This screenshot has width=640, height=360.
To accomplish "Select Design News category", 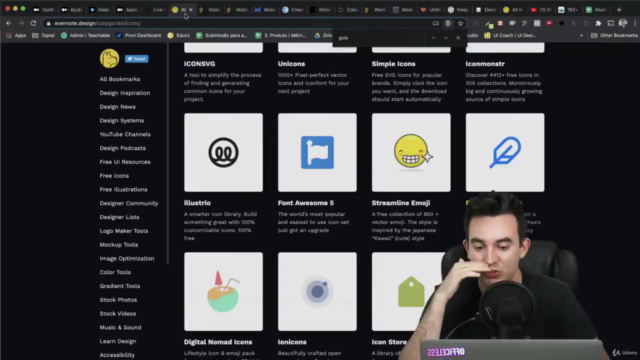I will pyautogui.click(x=118, y=107).
